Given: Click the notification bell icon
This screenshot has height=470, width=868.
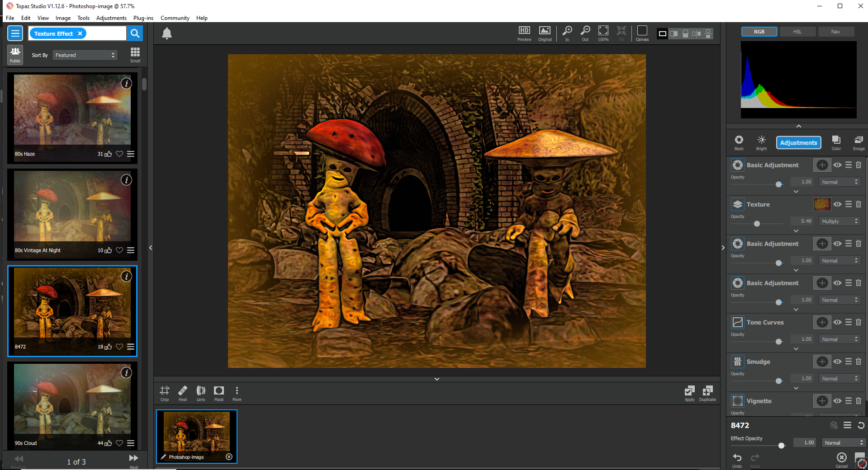Looking at the screenshot, I should tap(167, 33).
